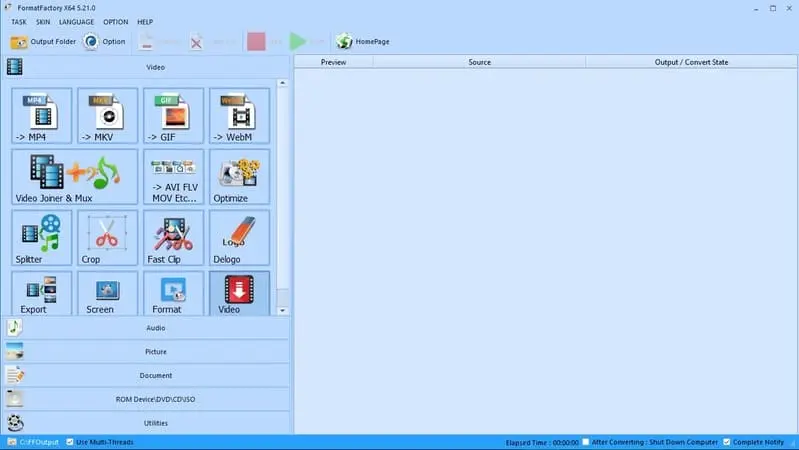799x450 pixels.
Task: Collapse the Video category panel
Action: (147, 67)
